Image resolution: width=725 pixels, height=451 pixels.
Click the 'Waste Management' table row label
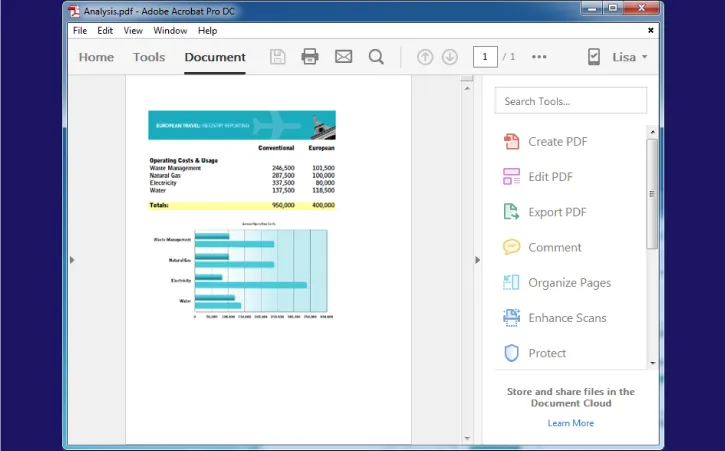pyautogui.click(x=175, y=168)
